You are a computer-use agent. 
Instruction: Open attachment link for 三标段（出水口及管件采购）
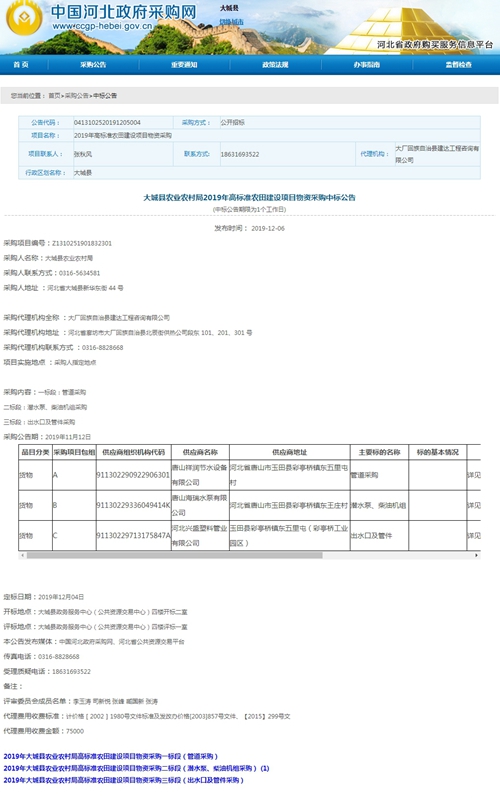click(x=124, y=780)
